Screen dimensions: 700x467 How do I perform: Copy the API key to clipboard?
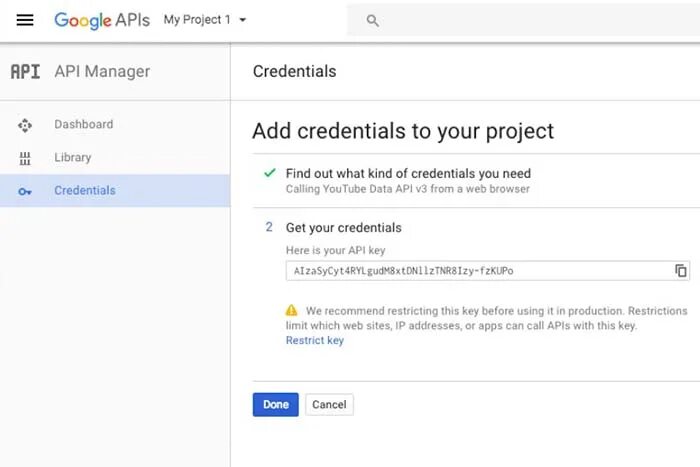point(680,271)
